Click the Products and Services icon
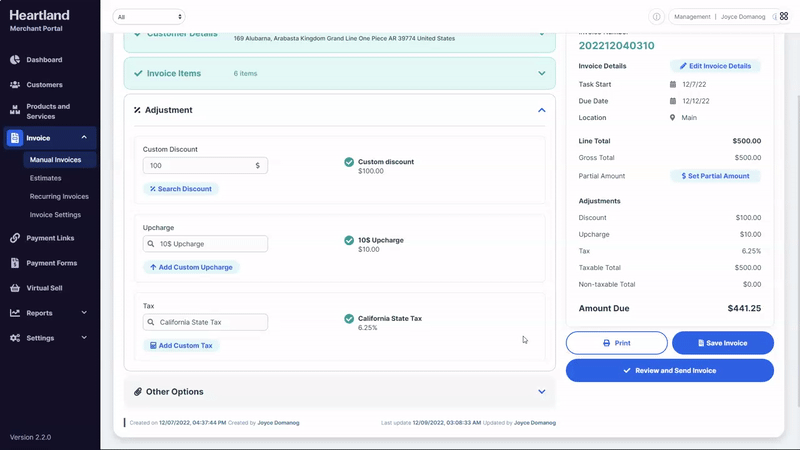 (x=15, y=110)
